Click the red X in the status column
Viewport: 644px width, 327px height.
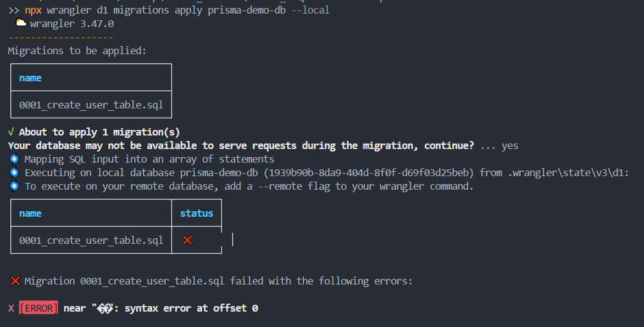point(187,240)
